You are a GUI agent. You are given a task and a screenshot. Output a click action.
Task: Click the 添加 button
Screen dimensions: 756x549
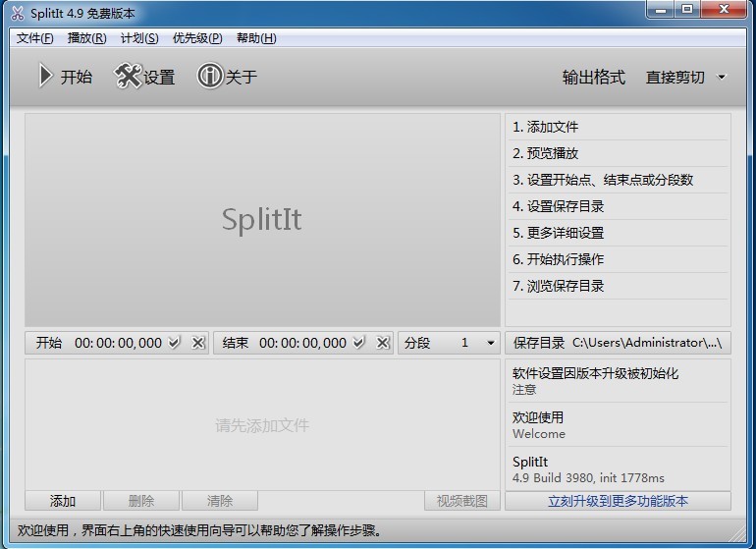pyautogui.click(x=63, y=501)
